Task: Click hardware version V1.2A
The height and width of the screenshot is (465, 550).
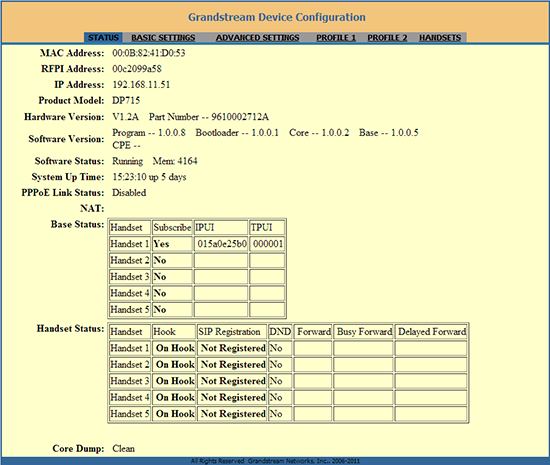Action: (x=125, y=117)
